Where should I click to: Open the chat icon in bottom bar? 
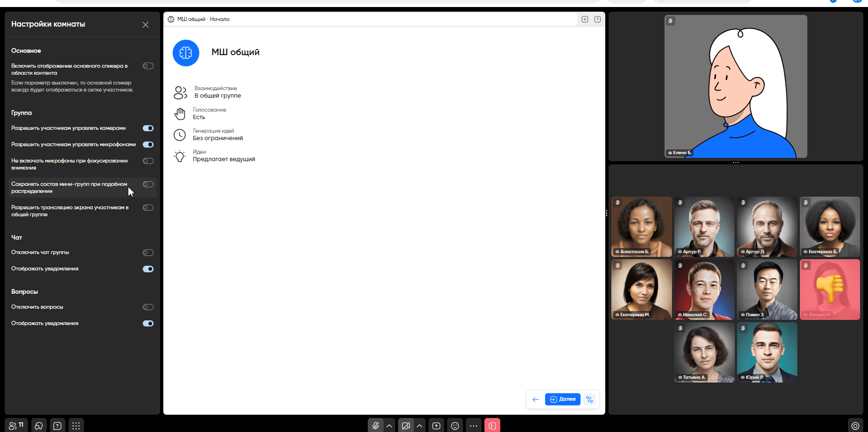pyautogui.click(x=39, y=425)
